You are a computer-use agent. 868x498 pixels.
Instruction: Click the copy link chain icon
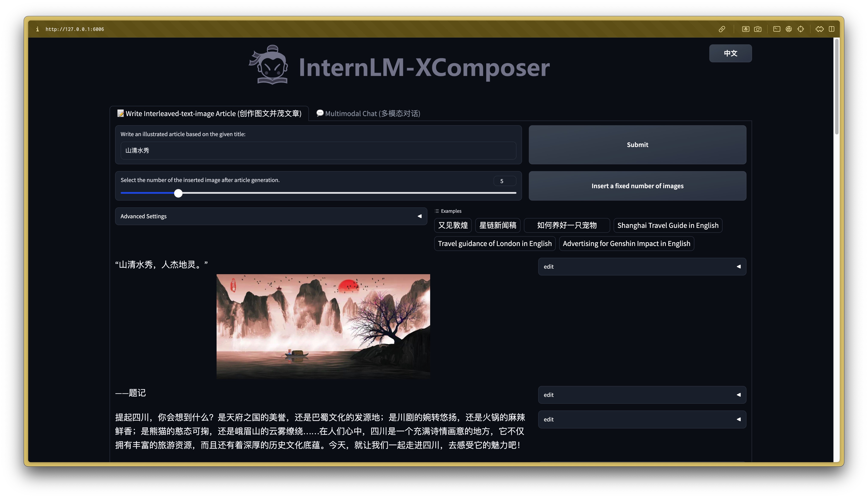(722, 29)
